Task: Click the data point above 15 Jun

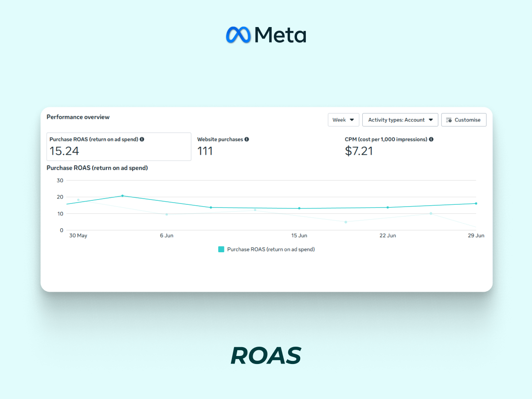Action: 299,208
